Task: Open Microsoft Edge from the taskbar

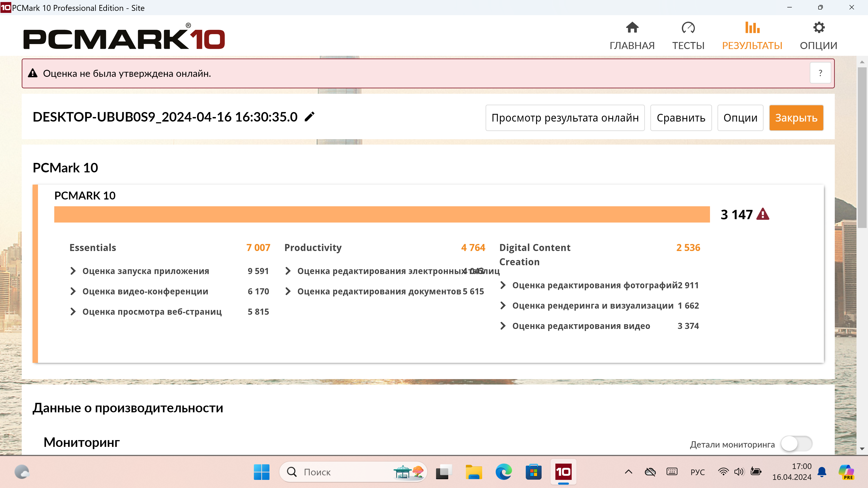Action: [503, 472]
